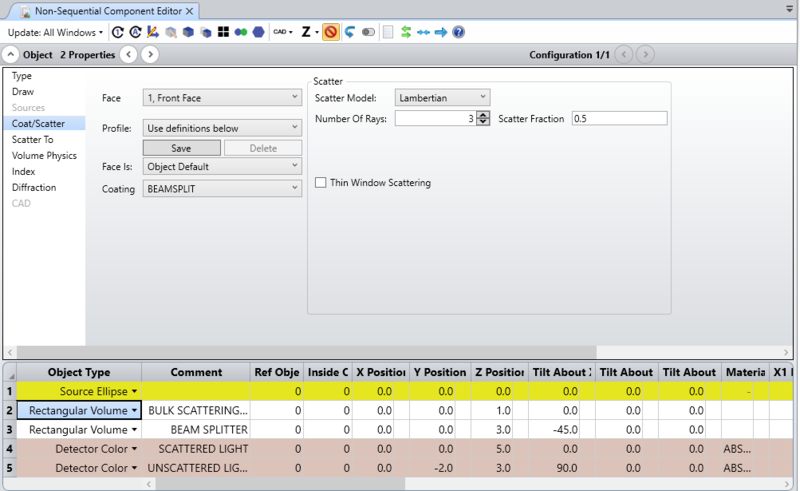800x491 pixels.
Task: Open the Scatter Model dropdown
Action: pos(442,97)
